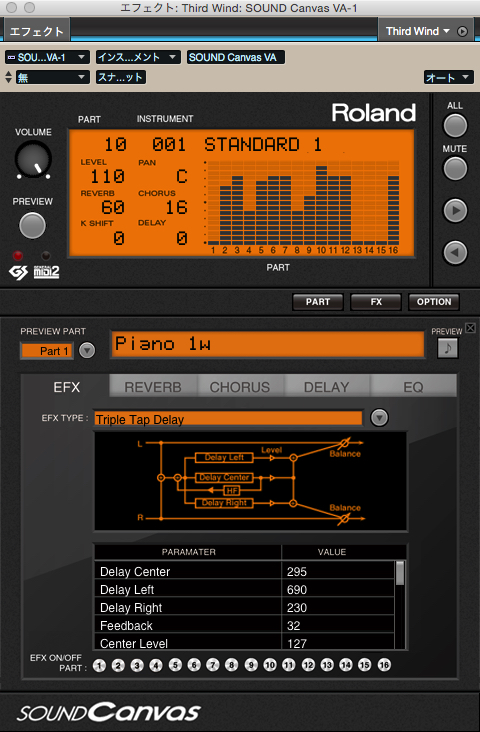Click the REVERB value 60 on display
Screen dimensions: 480x732
113,207
